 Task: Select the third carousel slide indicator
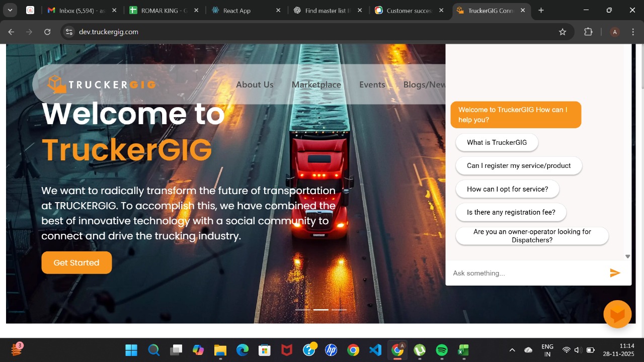339,310
